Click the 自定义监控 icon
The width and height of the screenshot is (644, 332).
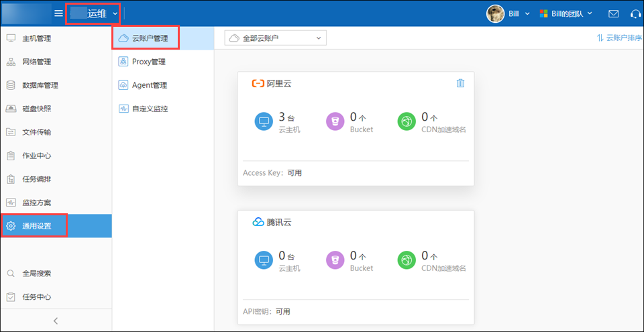coord(123,109)
